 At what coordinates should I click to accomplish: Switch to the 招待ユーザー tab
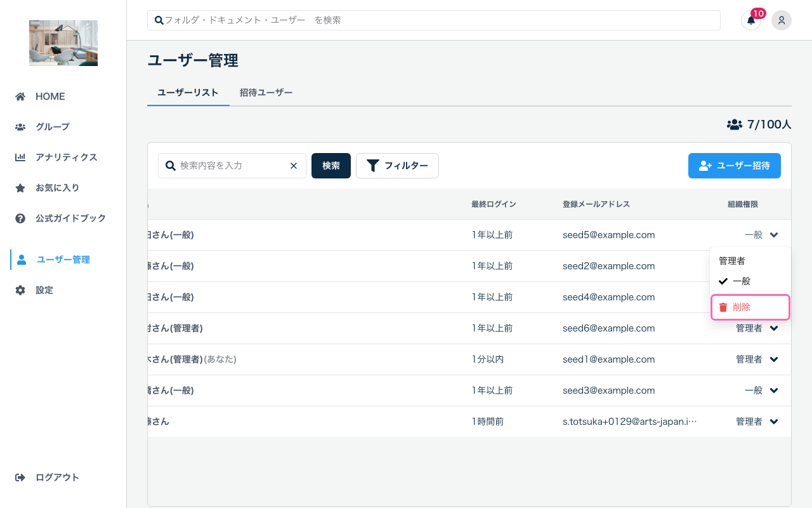pyautogui.click(x=266, y=93)
